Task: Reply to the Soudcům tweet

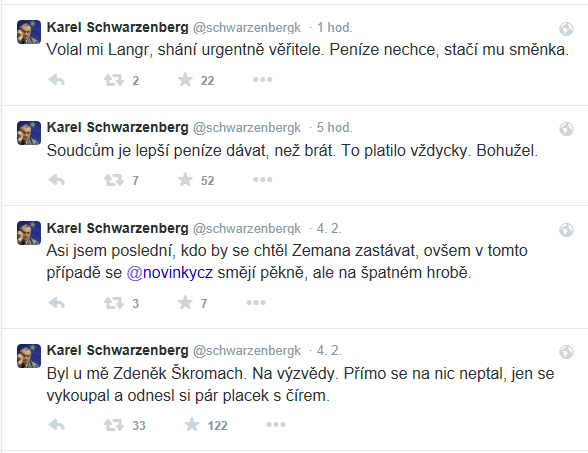Action: [x=57, y=180]
